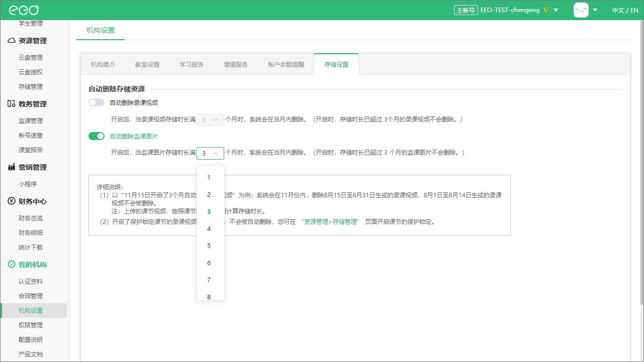The height and width of the screenshot is (362, 644).
Task: Open 产品文档 in sidebar
Action: (x=31, y=354)
